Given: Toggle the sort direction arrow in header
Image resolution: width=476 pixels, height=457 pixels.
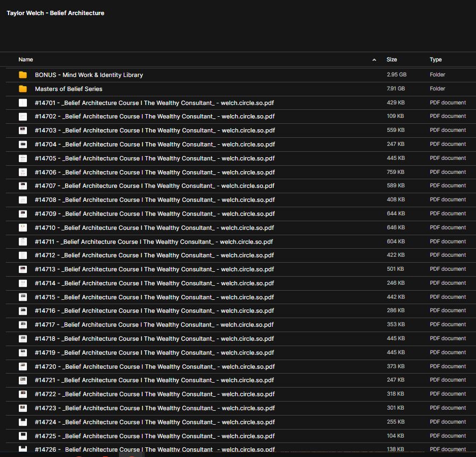Looking at the screenshot, I should pos(374,60).
